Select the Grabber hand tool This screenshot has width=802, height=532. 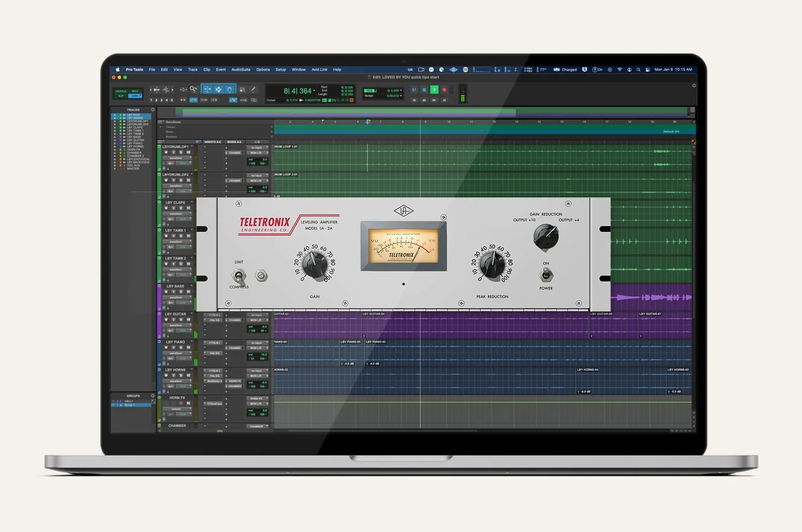click(230, 89)
